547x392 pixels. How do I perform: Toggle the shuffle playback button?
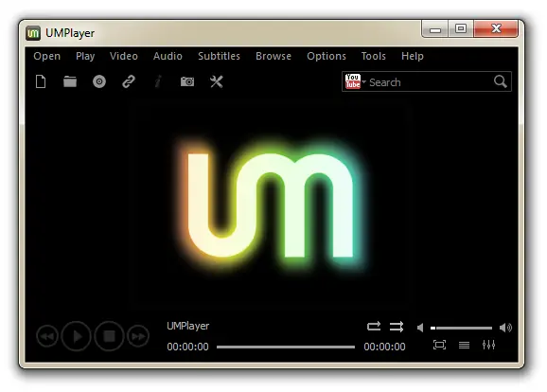[397, 327]
